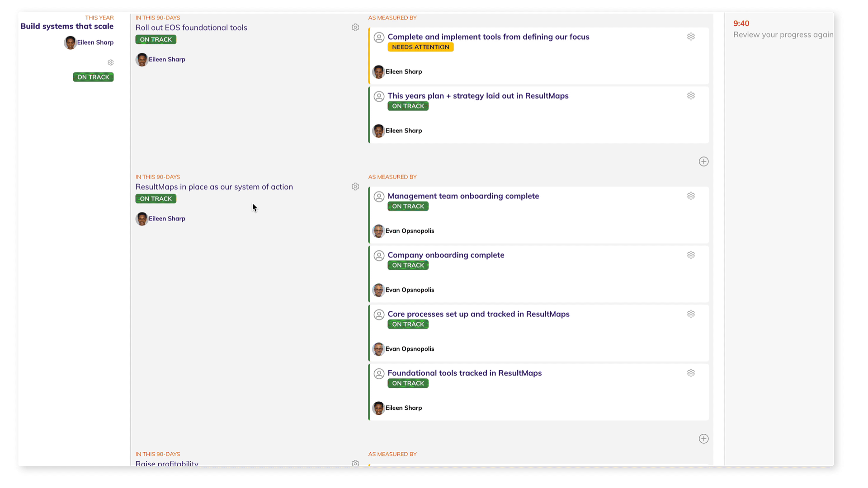Open the Build systems that scale goal
868x488 pixels.
[x=67, y=26]
